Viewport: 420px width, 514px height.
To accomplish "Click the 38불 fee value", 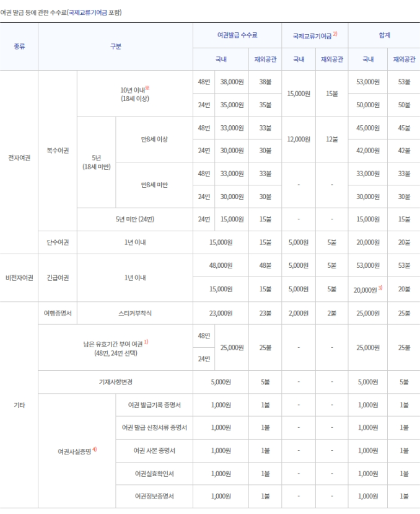I will coord(265,82).
